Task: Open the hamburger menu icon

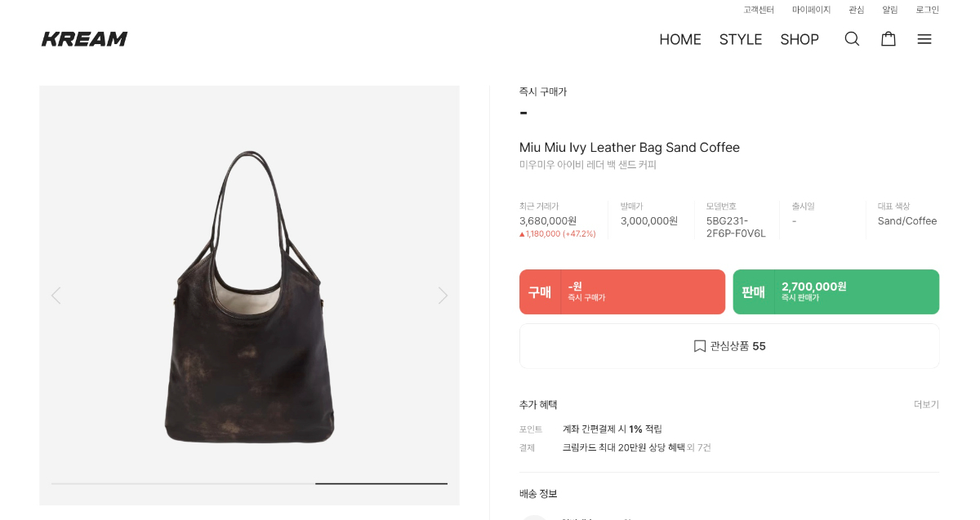Action: tap(924, 39)
